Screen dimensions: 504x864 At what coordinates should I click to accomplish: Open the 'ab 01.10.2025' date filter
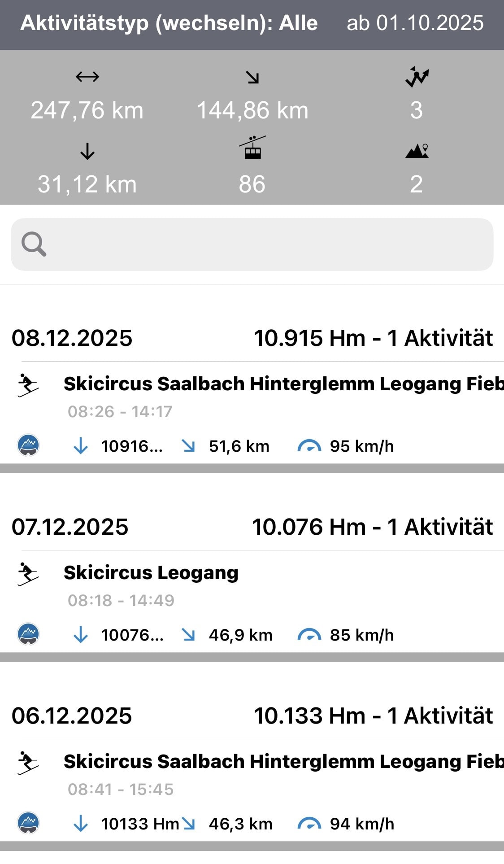(415, 23)
